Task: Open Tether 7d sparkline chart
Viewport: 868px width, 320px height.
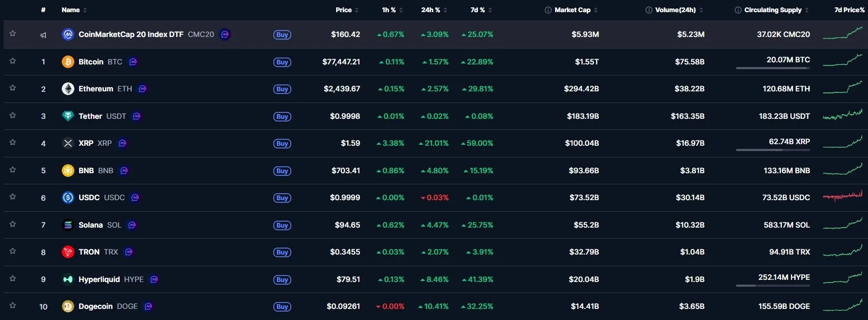Action: [843, 115]
